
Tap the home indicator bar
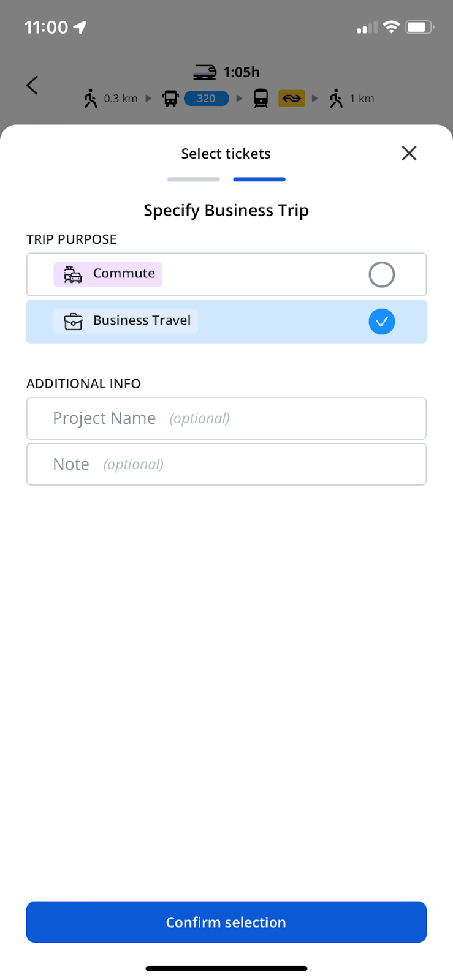click(x=226, y=968)
